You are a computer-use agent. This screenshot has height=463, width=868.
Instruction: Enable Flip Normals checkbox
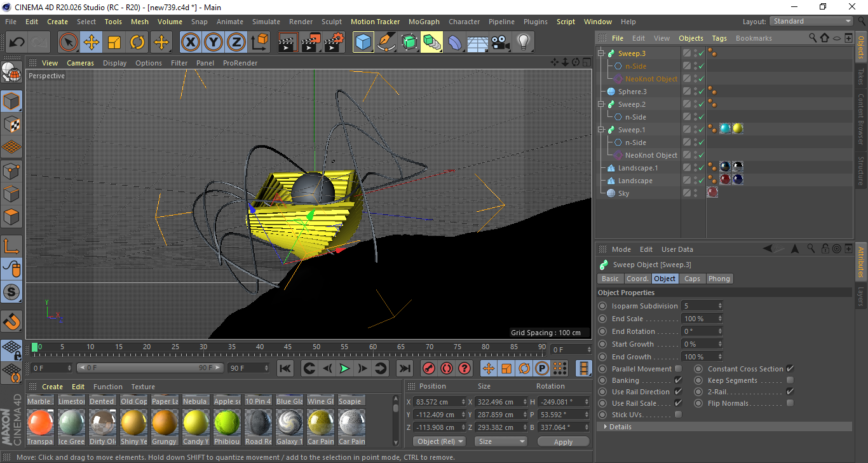[x=790, y=403]
